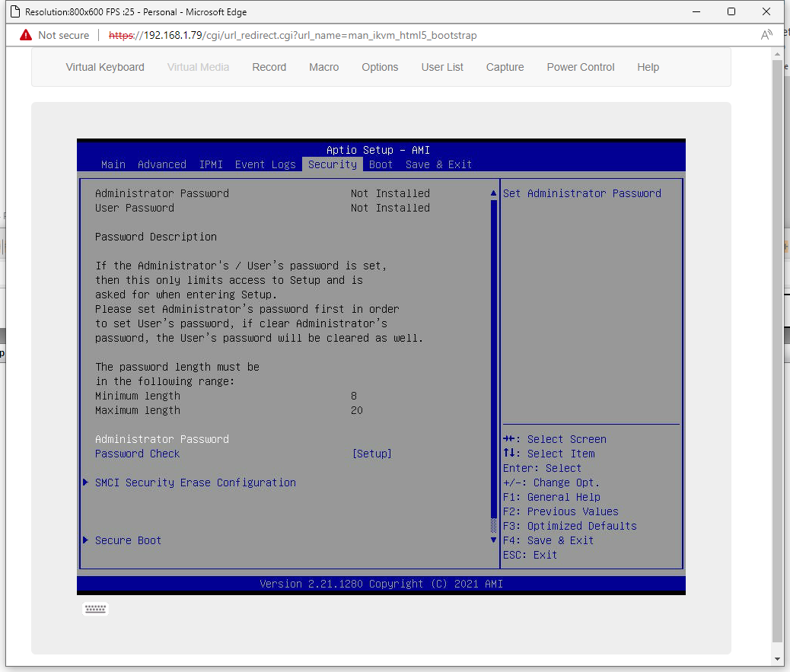The width and height of the screenshot is (790, 672).
Task: Select the Security BIOS tab
Action: (x=333, y=164)
